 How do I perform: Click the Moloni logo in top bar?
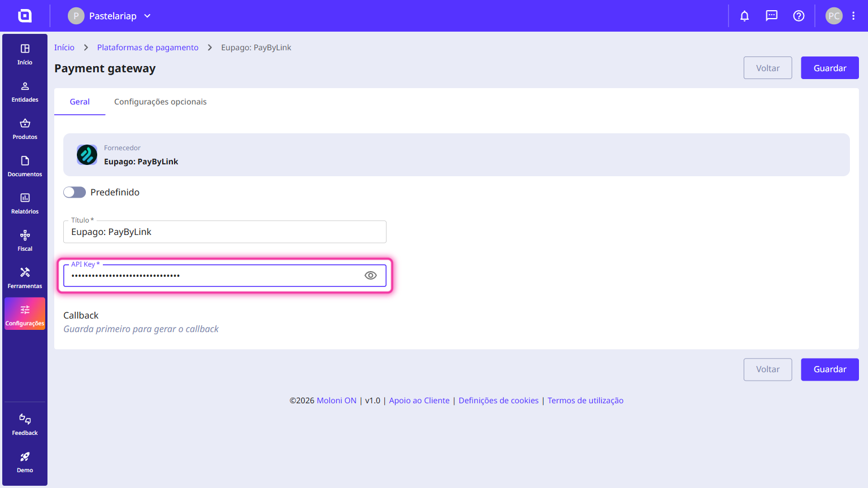click(25, 16)
